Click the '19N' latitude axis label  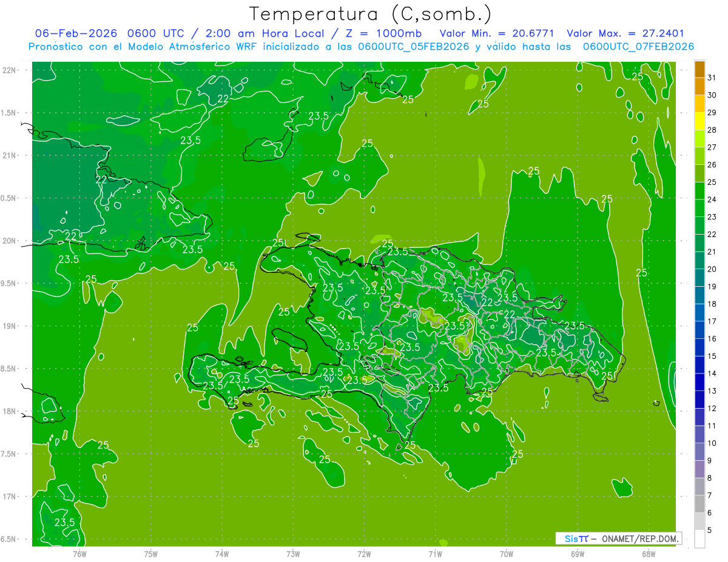[9, 326]
